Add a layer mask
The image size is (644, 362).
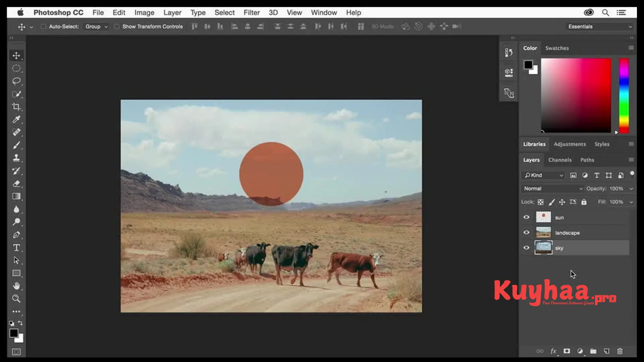click(567, 351)
